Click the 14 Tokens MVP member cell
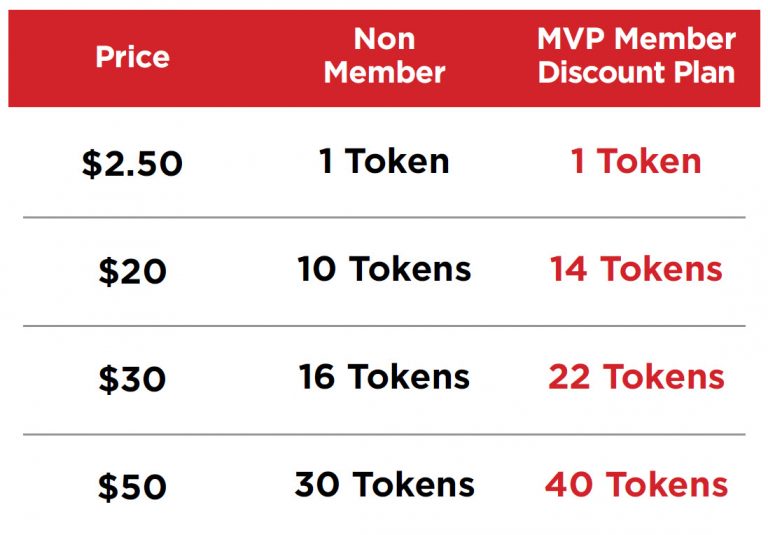Screen dimensions: 768x535 coord(636,269)
